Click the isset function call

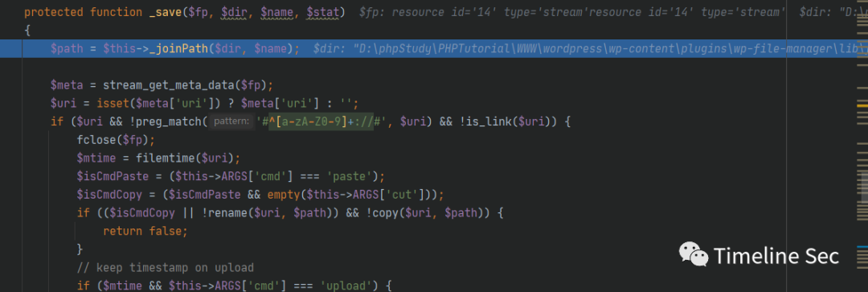click(x=113, y=103)
